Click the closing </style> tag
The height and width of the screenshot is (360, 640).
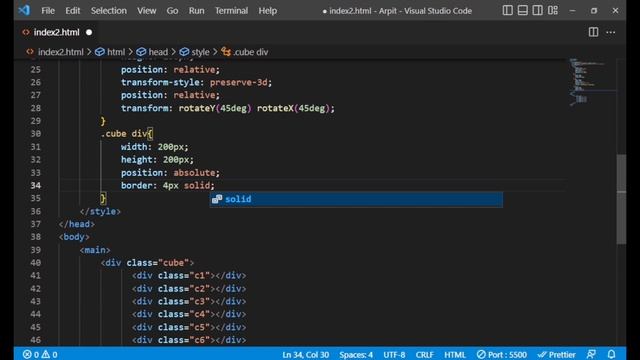[100, 211]
